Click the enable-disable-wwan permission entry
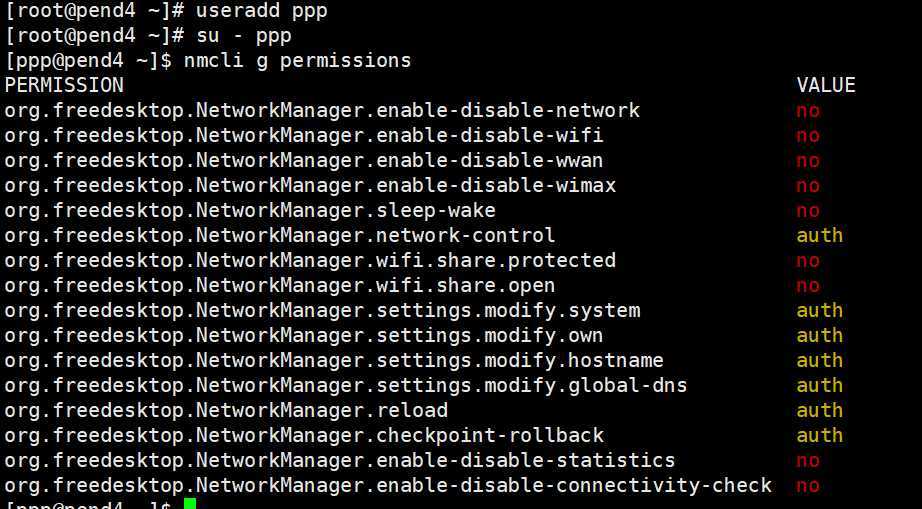 pyautogui.click(x=304, y=160)
